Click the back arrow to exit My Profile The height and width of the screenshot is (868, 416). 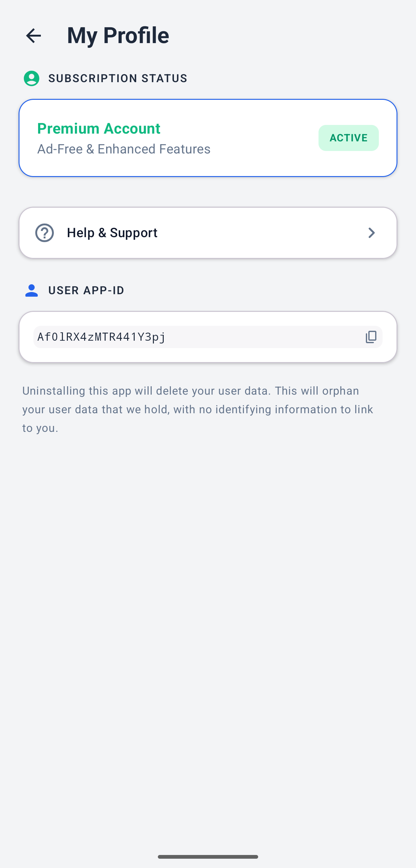[33, 35]
